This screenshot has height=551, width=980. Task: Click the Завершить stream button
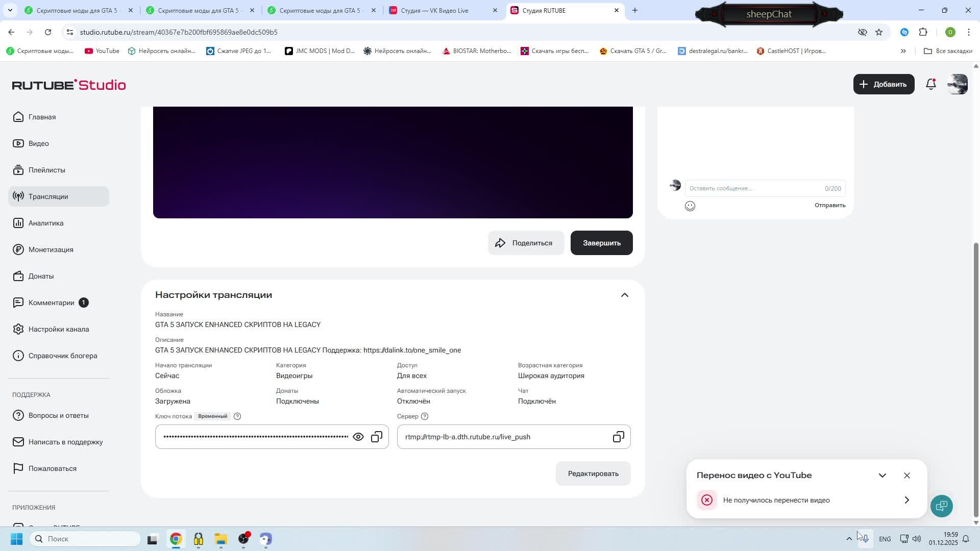click(x=601, y=243)
